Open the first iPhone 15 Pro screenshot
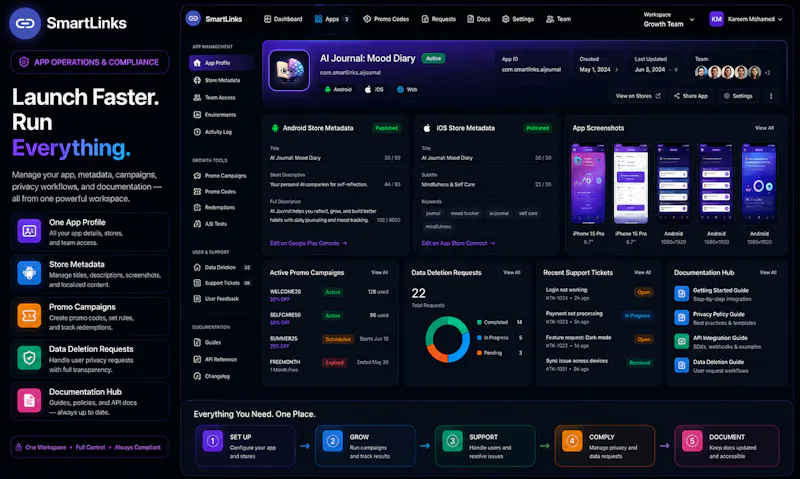Screen dimensions: 800x479 [x=588, y=184]
